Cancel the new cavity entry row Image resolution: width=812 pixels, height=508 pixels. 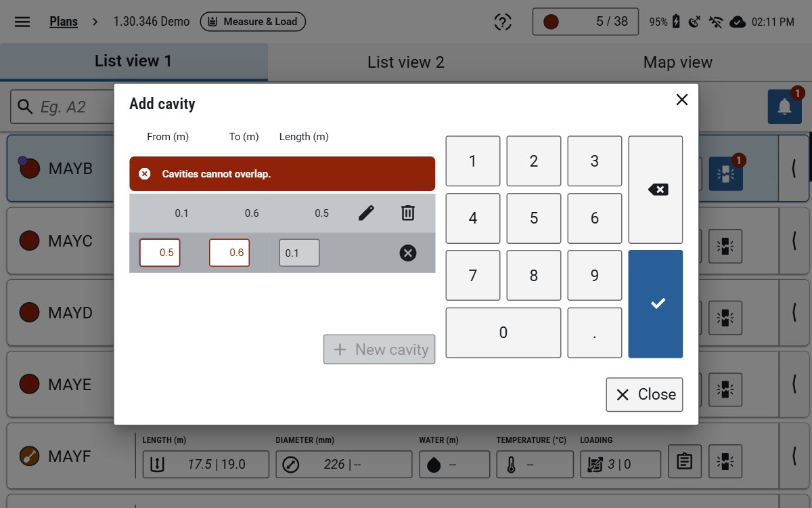pos(408,253)
